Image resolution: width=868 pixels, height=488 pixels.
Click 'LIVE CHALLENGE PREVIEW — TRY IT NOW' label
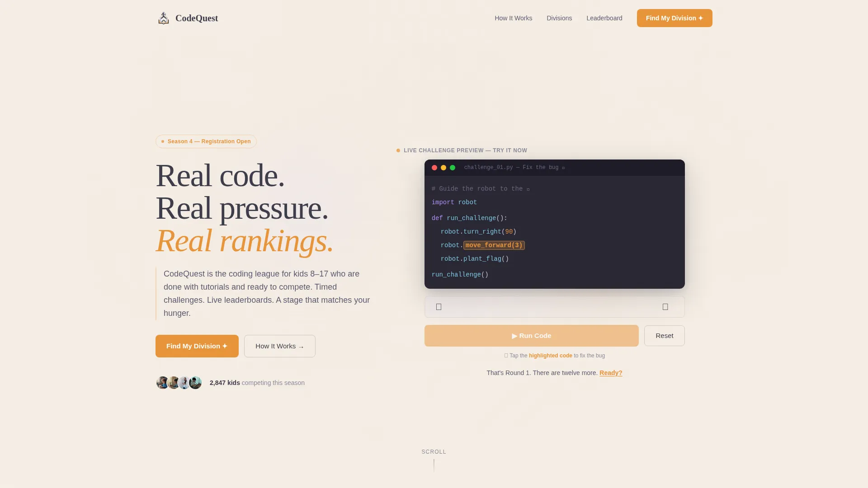465,150
